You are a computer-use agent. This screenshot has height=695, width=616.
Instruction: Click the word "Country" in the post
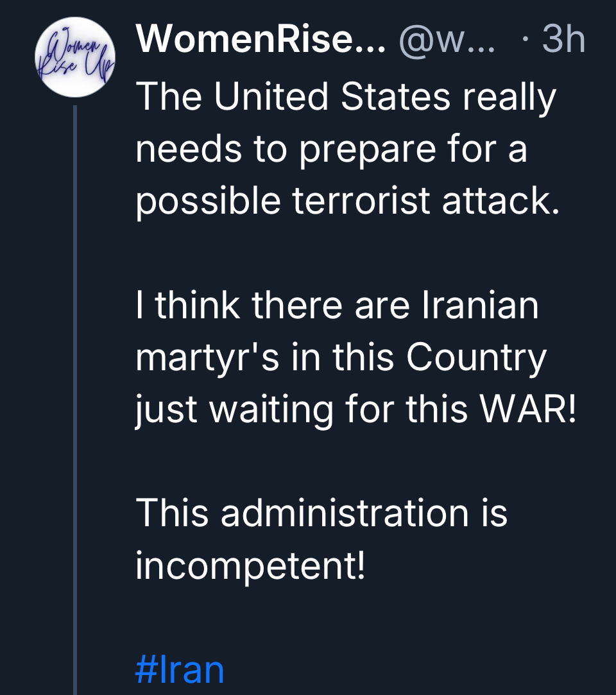pos(477,357)
